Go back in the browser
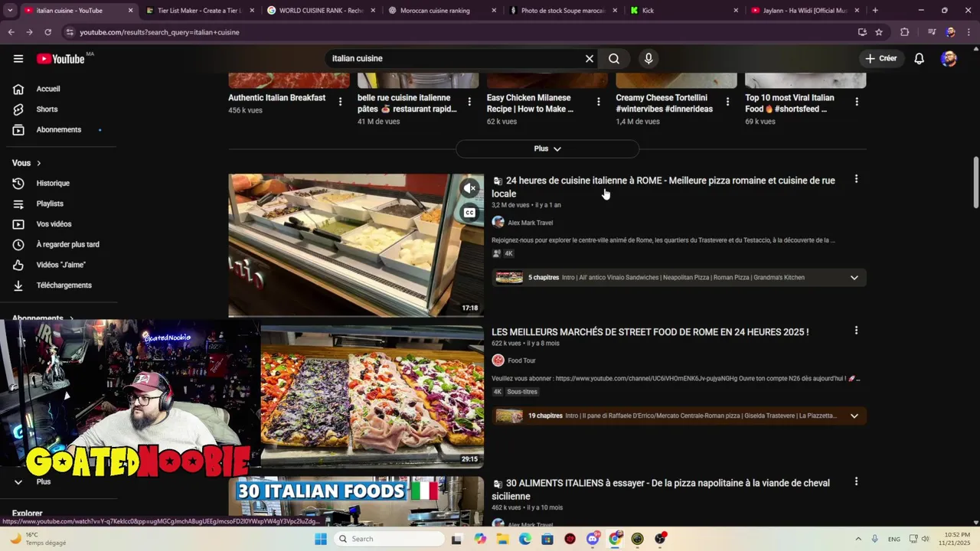Viewport: 980px width, 551px height. coord(11,32)
